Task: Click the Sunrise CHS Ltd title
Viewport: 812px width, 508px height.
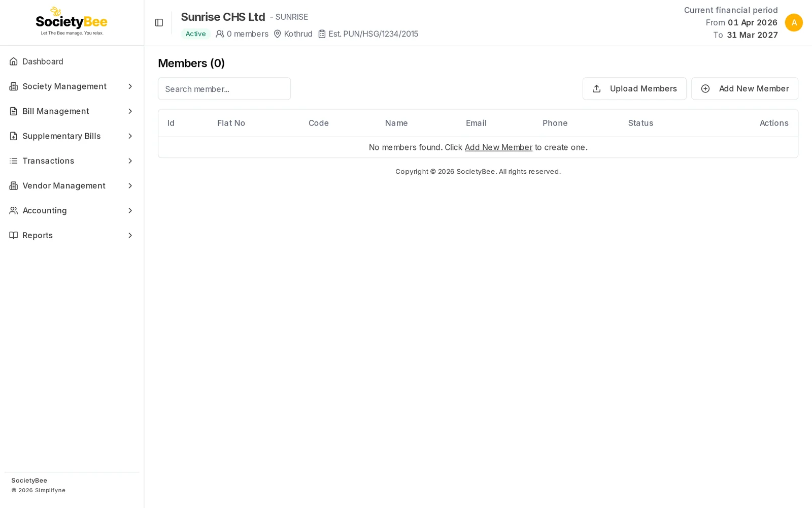Action: 223,17
